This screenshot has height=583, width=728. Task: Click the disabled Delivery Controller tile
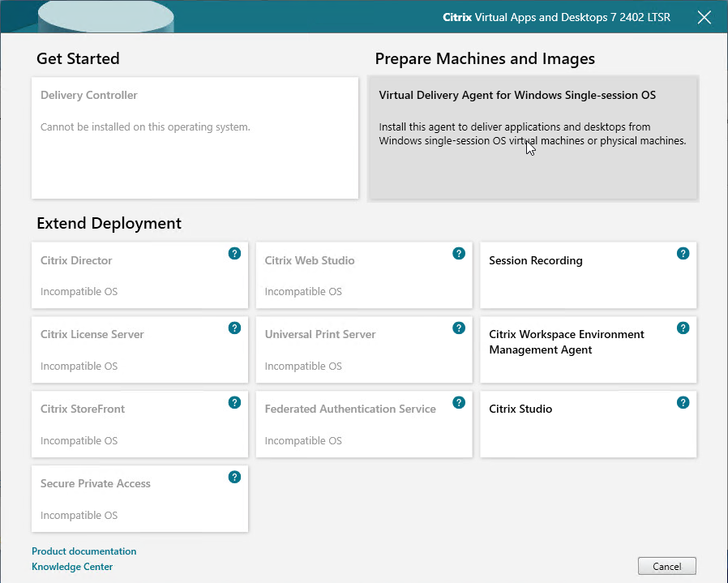click(x=195, y=138)
